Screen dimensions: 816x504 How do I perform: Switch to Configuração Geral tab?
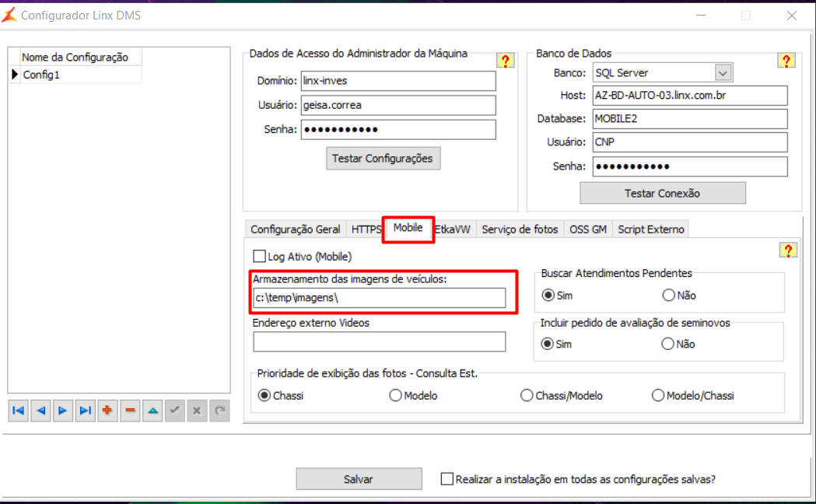click(295, 229)
